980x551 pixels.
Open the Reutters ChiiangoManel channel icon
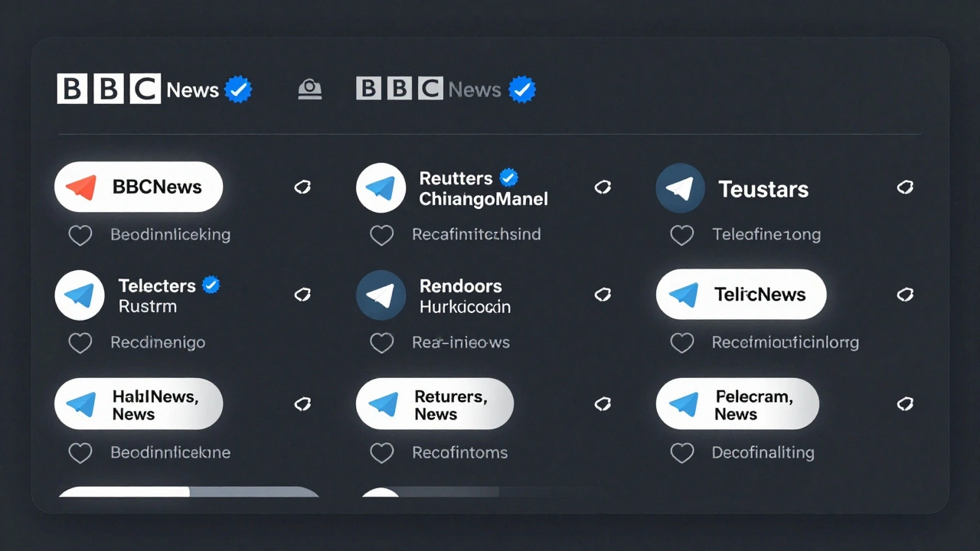click(381, 187)
